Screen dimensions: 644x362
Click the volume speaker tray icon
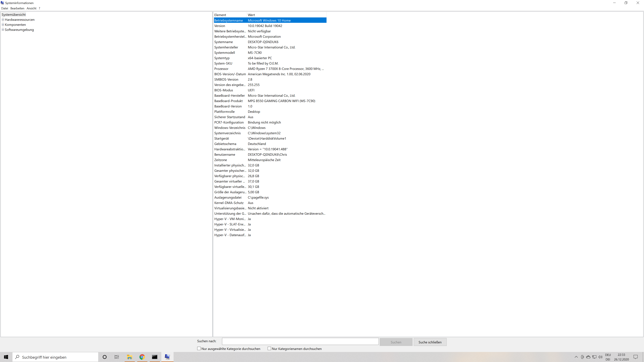600,357
